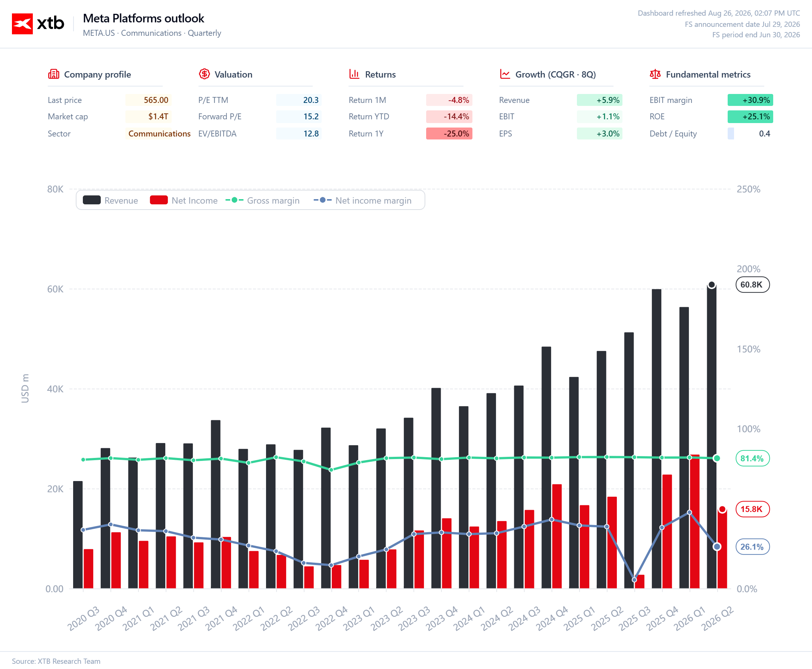Click the Source: XTB Research Team footer

pyautogui.click(x=56, y=661)
